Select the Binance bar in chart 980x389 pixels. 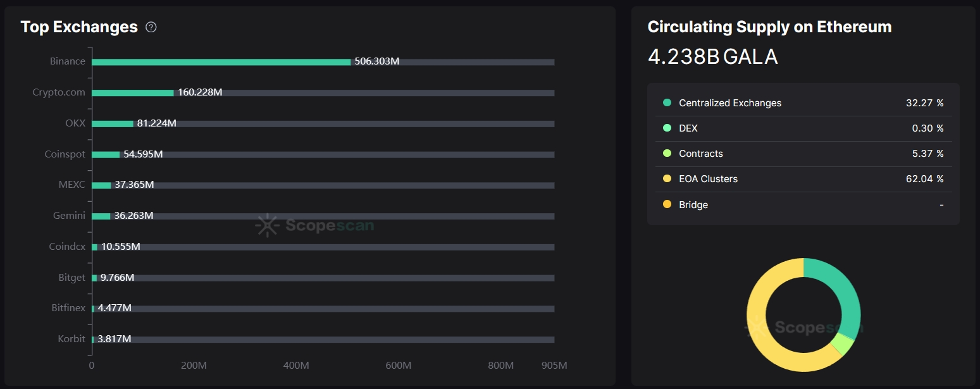click(x=221, y=62)
